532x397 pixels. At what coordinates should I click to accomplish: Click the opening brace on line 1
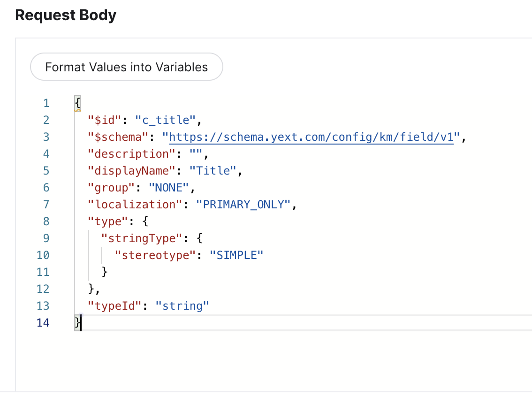(76, 102)
